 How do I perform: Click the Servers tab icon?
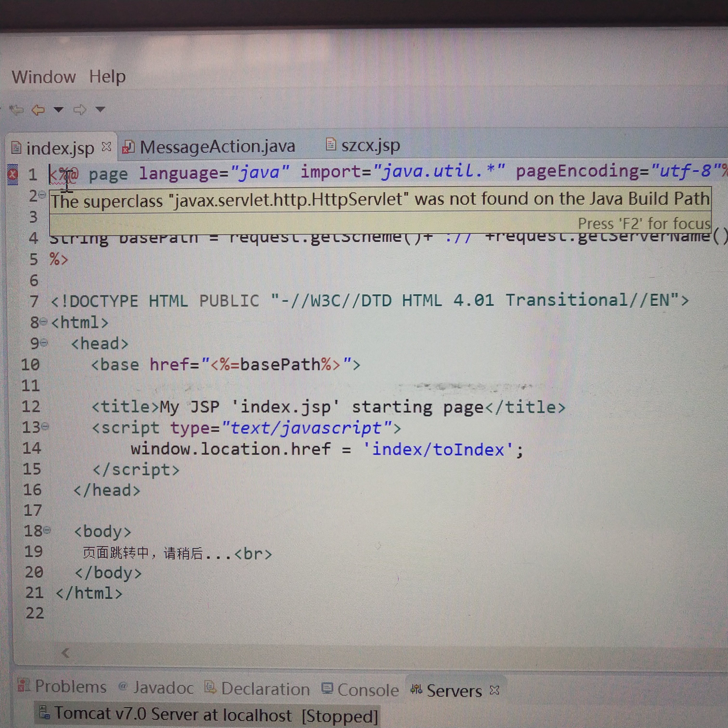click(416, 689)
